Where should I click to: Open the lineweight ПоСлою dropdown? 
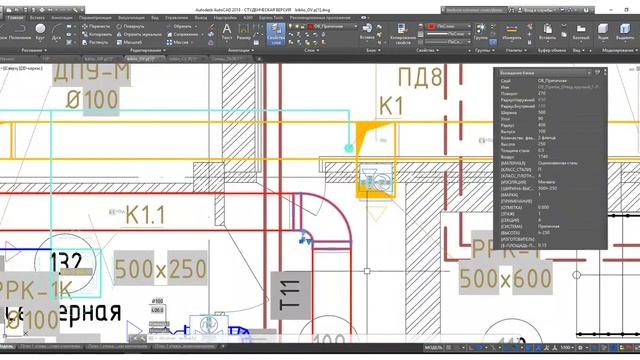[448, 34]
